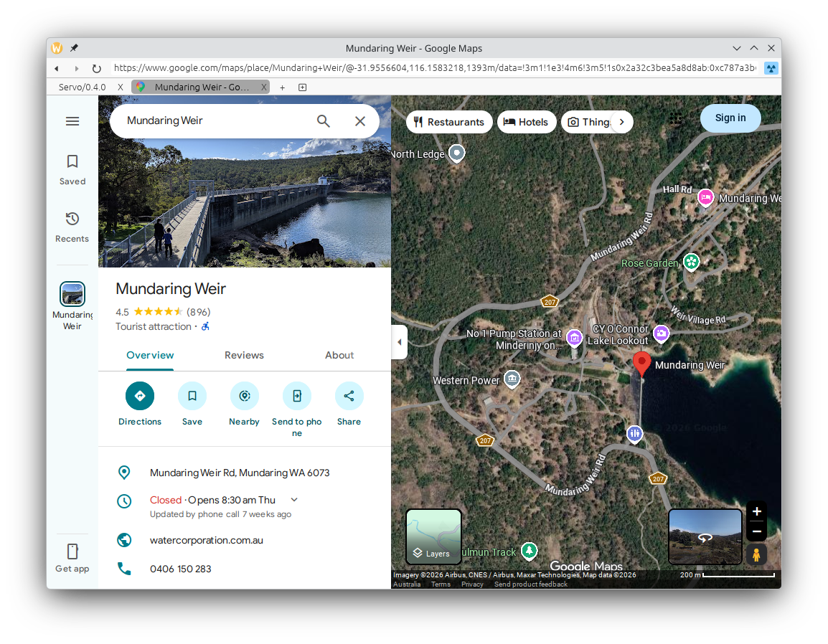Screen dimensions: 828x644
Task: Open a new browser tab
Action: [283, 87]
